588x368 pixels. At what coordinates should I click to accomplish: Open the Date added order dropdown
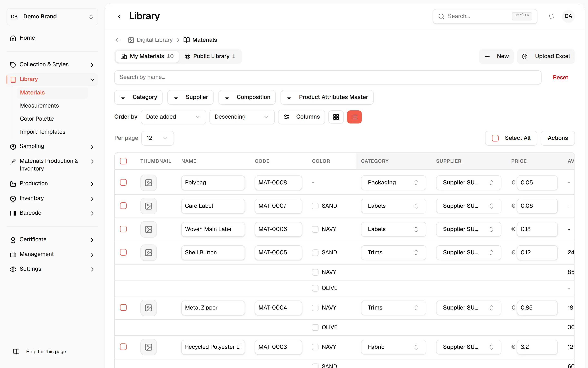173,117
